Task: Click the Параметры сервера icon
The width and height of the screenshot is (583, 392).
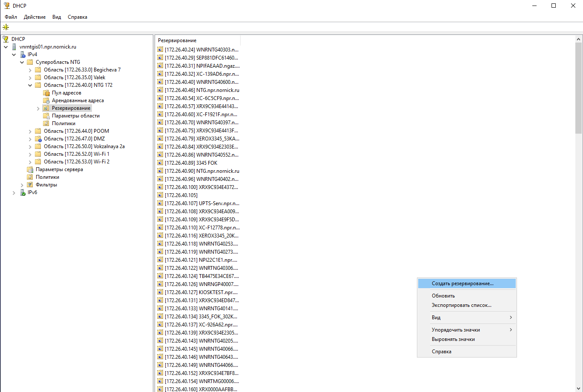Action: [30, 169]
